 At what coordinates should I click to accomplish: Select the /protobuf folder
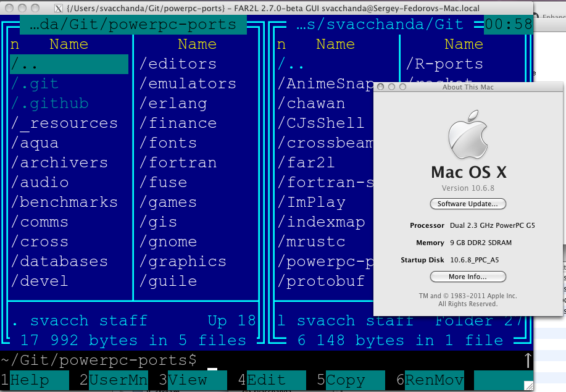[x=321, y=281]
